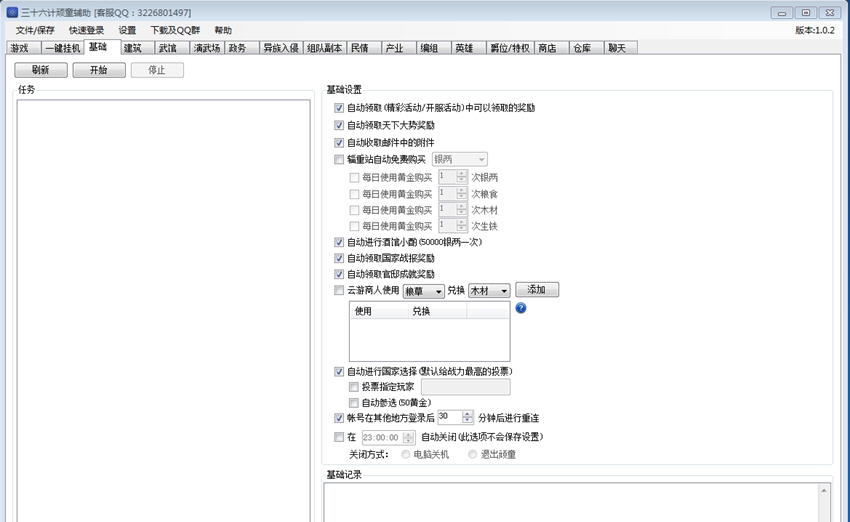Check 投票指定玩家 option
Image resolution: width=850 pixels, height=522 pixels.
click(x=353, y=387)
